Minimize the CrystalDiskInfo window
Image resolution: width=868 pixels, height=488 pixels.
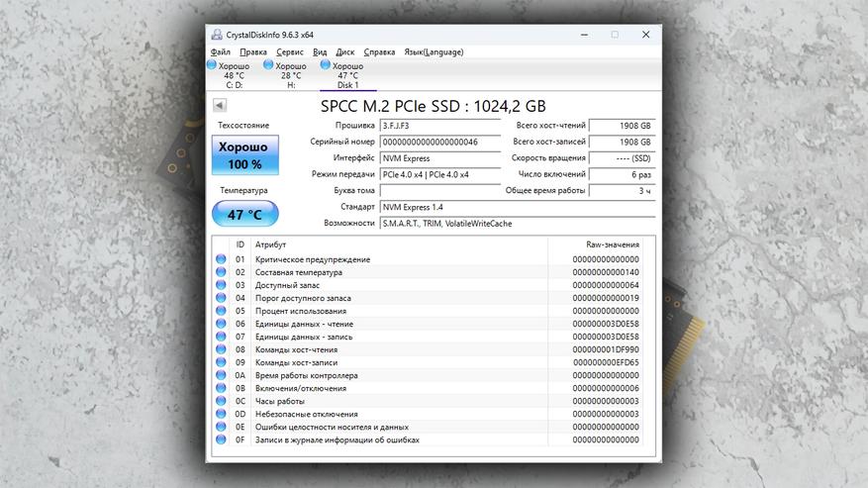coord(584,35)
